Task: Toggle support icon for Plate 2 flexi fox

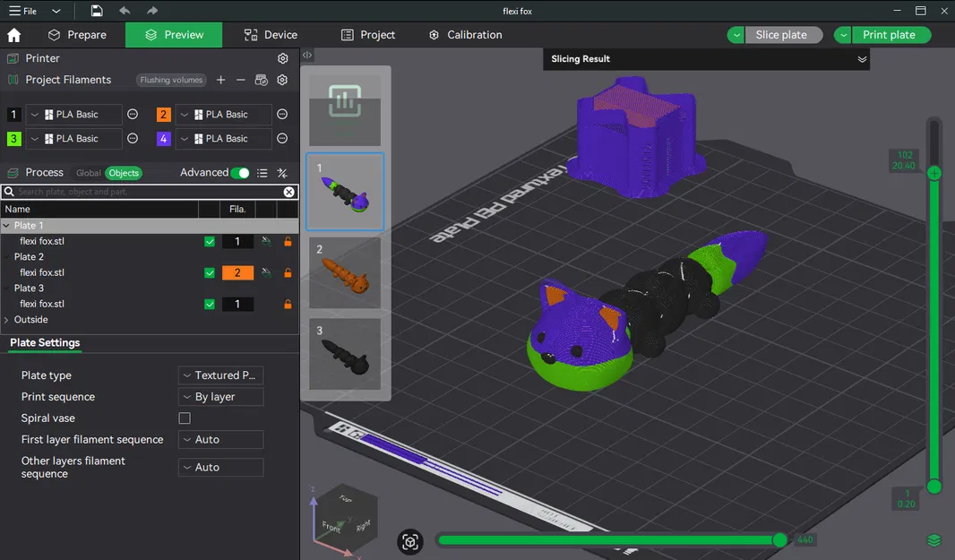Action: (266, 272)
